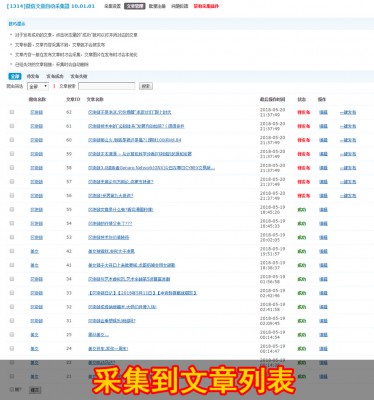Open the third top navigation item
The height and width of the screenshot is (400, 374).
[x=157, y=6]
